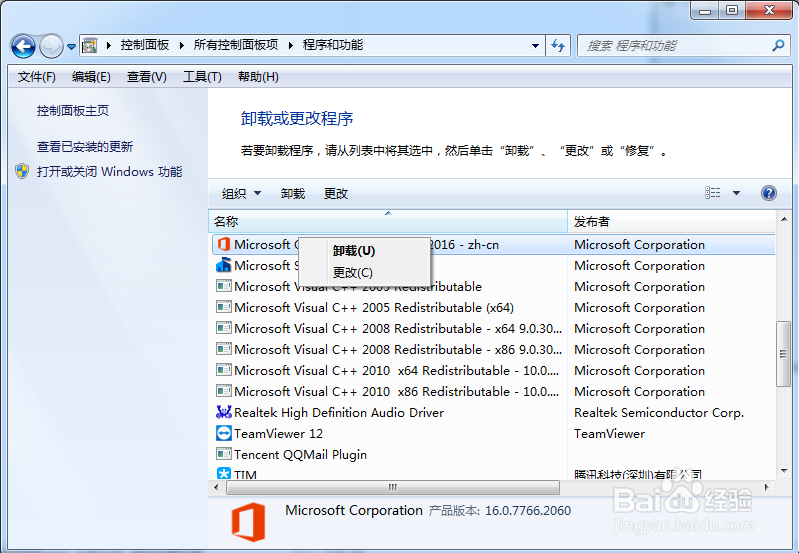Click the TIM star icon
799x553 pixels.
coord(224,473)
